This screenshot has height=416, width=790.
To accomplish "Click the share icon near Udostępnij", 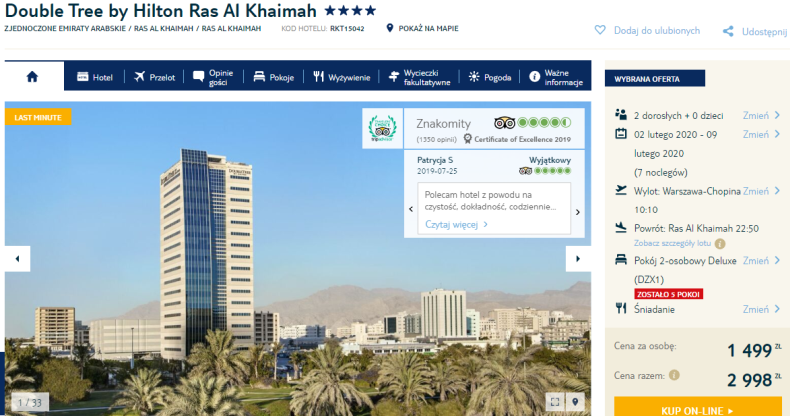I will [x=728, y=31].
